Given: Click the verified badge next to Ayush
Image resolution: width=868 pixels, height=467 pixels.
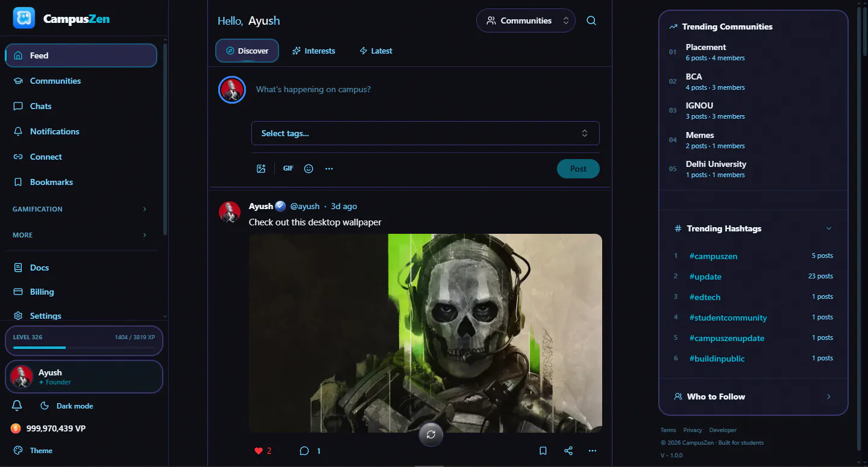Looking at the screenshot, I should point(280,206).
